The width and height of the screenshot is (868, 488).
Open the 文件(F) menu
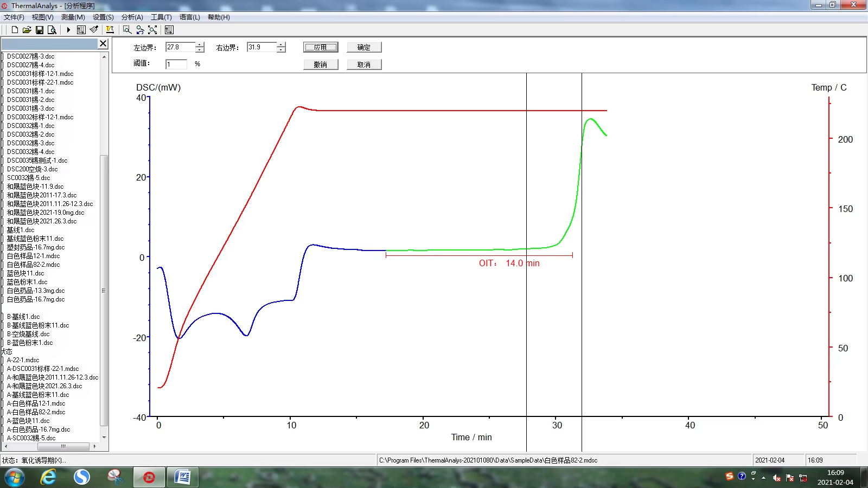14,17
